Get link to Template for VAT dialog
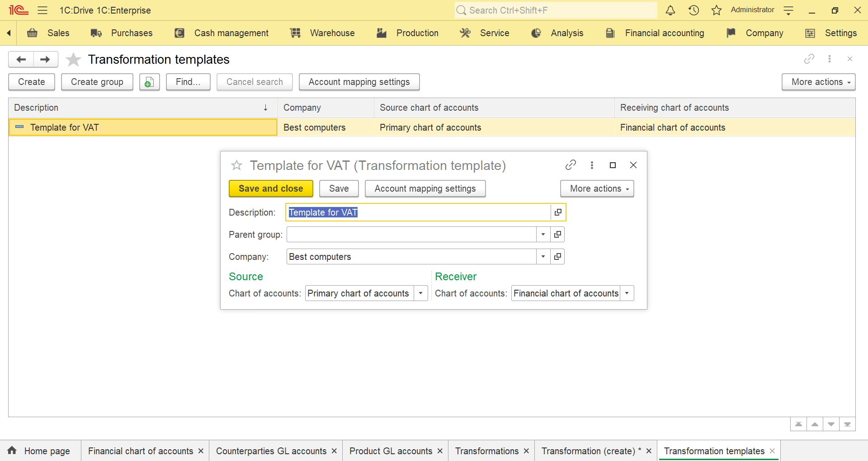Screen dimensions: 868x461 tap(571, 165)
